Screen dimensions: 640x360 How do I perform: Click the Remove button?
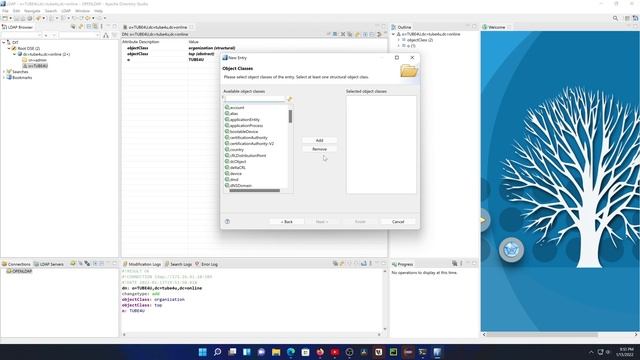[x=320, y=149]
